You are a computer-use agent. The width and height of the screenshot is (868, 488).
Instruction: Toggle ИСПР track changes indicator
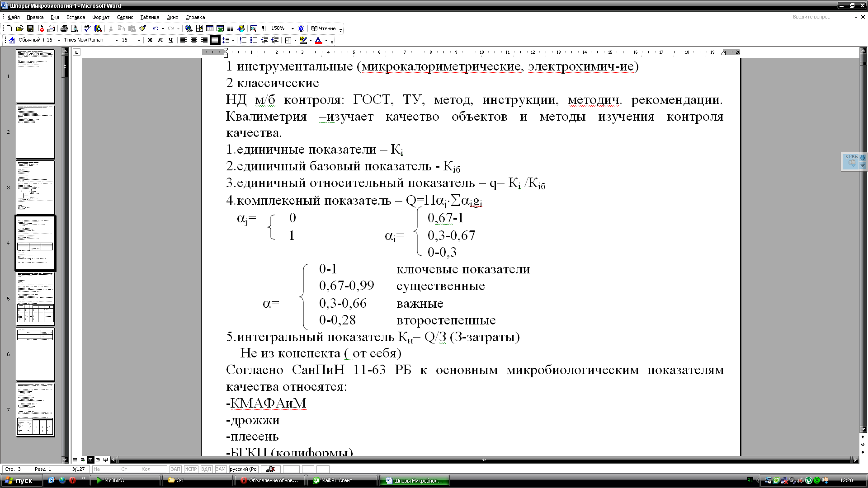point(191,469)
